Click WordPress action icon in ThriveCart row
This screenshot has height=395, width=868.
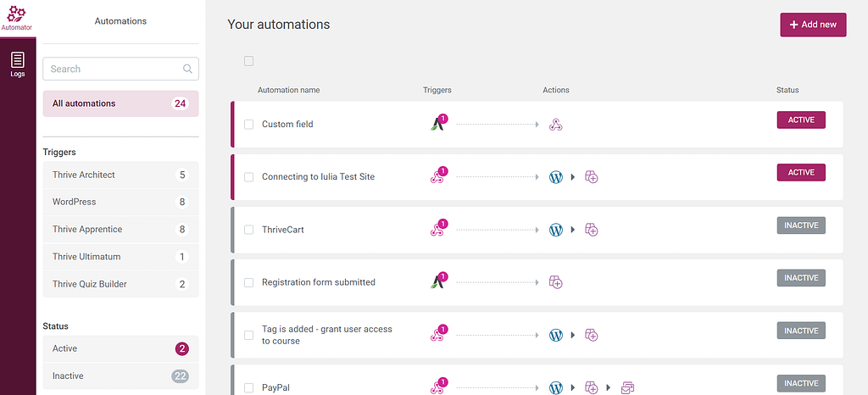point(556,230)
